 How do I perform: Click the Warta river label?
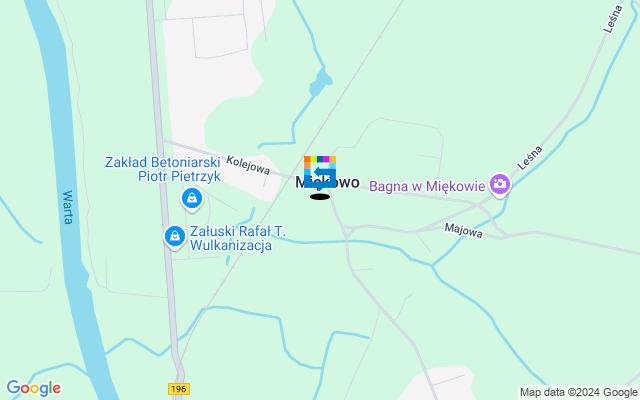click(x=68, y=207)
